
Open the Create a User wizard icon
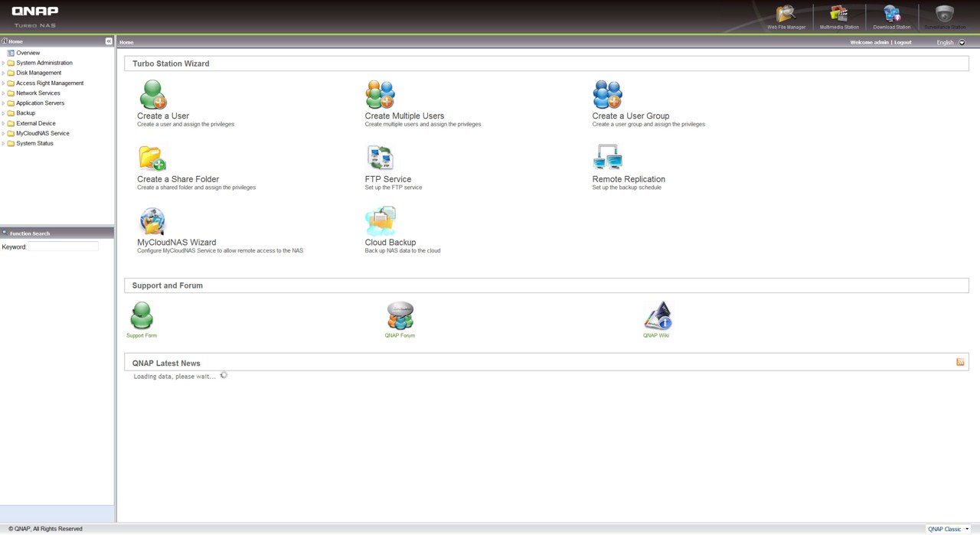[x=152, y=95]
